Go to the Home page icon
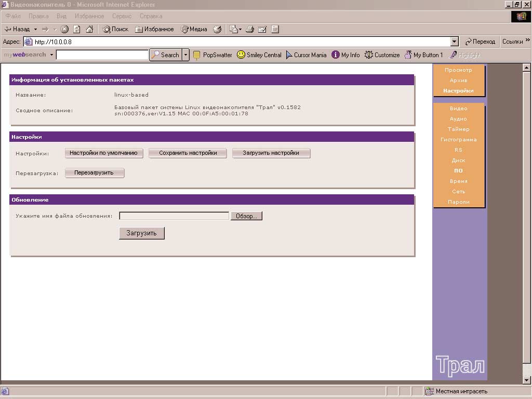The image size is (532, 399). click(89, 29)
